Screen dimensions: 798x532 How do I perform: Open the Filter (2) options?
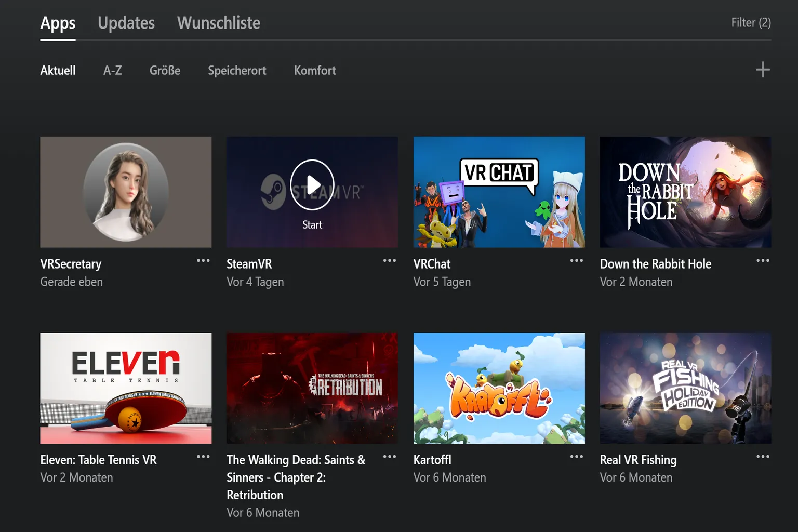(x=751, y=23)
